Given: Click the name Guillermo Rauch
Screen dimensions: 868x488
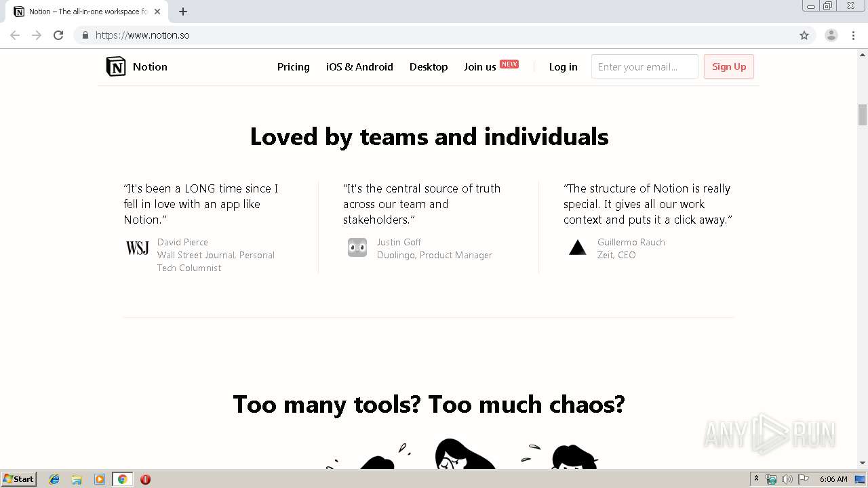Looking at the screenshot, I should 631,242.
